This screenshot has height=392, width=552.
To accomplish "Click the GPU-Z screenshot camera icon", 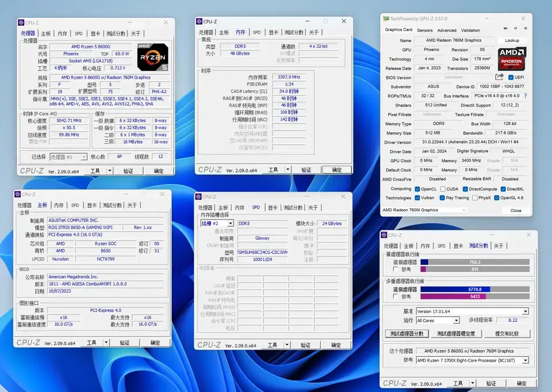I will coord(505,28).
